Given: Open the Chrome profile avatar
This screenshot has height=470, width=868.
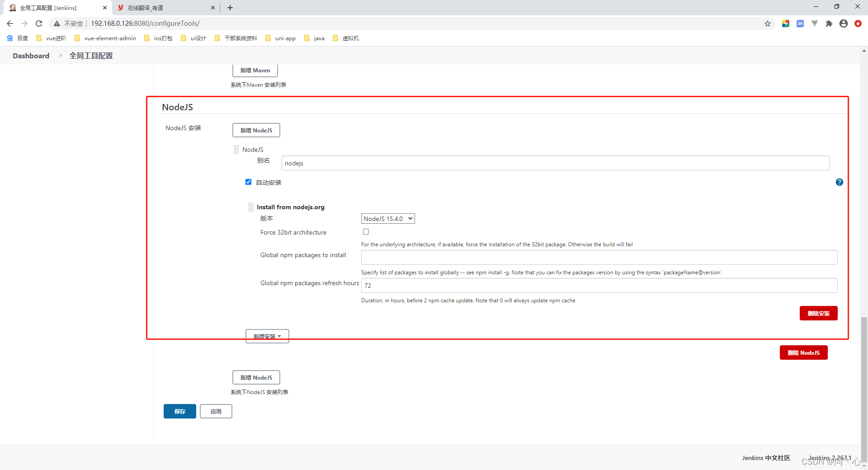Looking at the screenshot, I should click(x=844, y=23).
